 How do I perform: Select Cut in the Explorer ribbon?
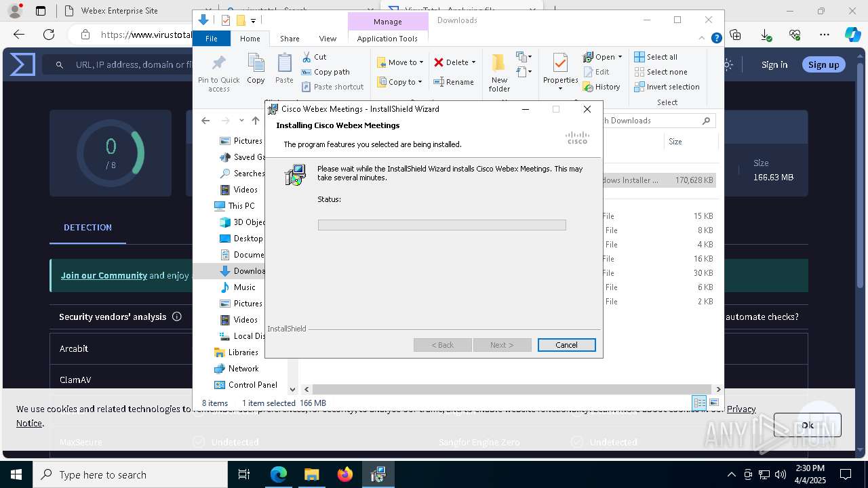coord(314,57)
